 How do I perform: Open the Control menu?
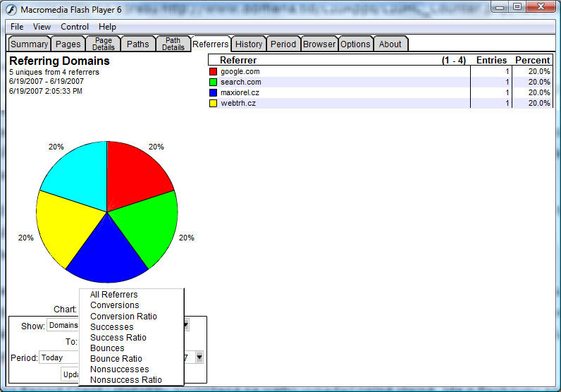pos(75,27)
